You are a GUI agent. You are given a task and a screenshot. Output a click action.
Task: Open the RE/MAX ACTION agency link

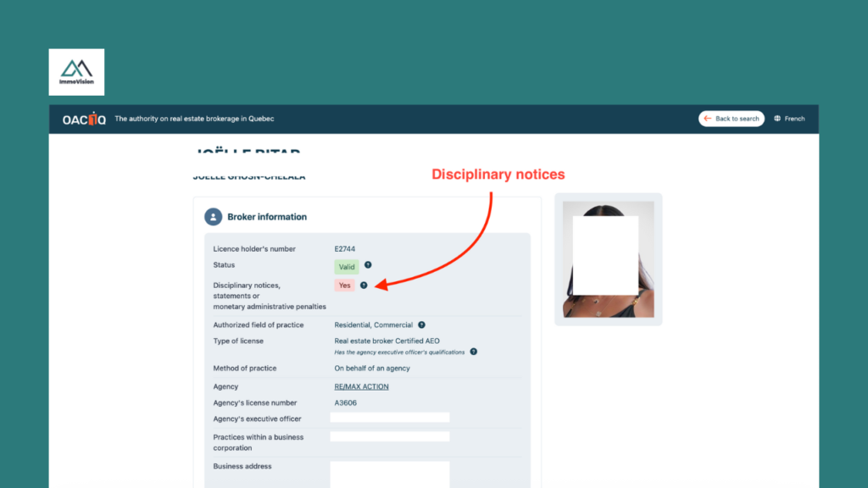tap(362, 386)
